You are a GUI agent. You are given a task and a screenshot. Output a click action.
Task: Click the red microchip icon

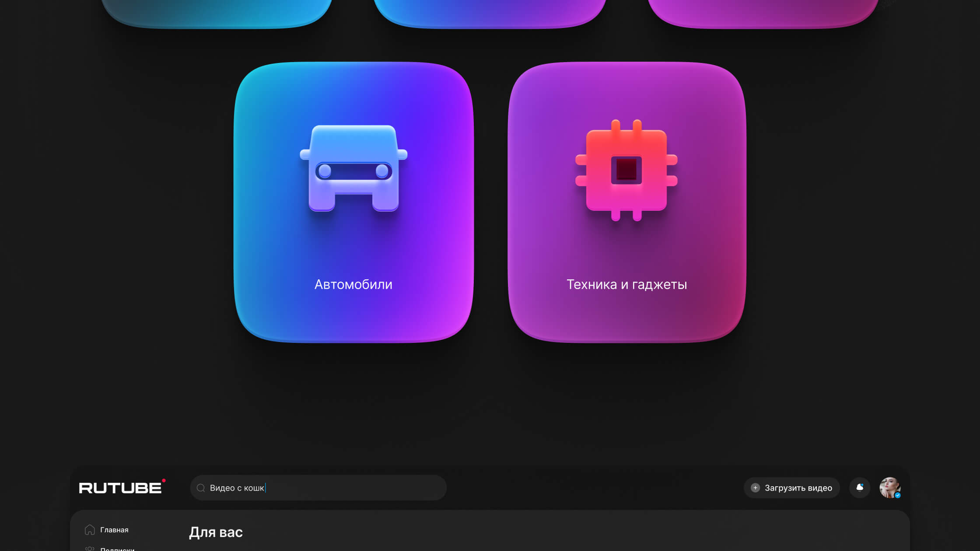[x=626, y=170]
